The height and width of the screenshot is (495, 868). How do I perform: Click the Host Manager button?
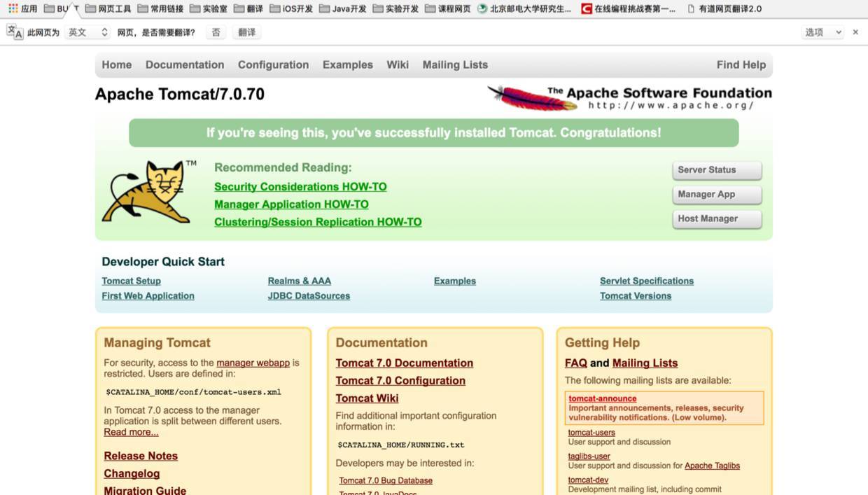pos(717,219)
